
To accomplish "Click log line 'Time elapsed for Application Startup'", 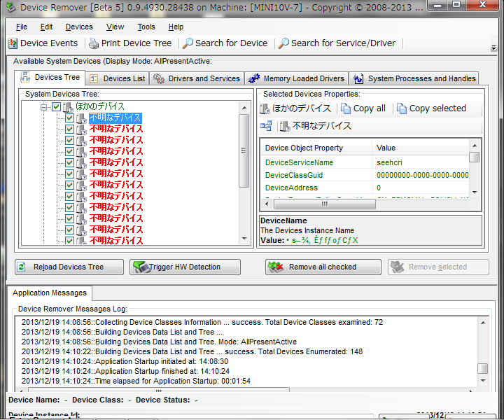I will click(x=136, y=381).
